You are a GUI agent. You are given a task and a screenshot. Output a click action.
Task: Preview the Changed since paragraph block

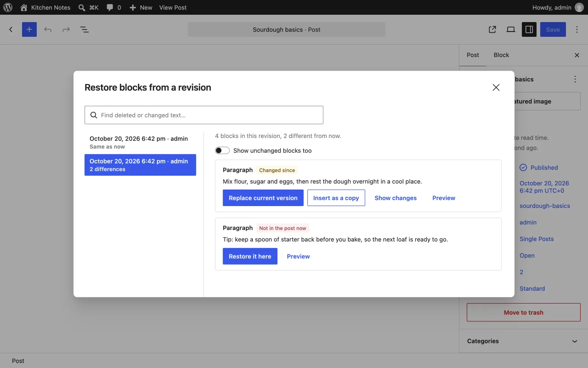(x=444, y=198)
